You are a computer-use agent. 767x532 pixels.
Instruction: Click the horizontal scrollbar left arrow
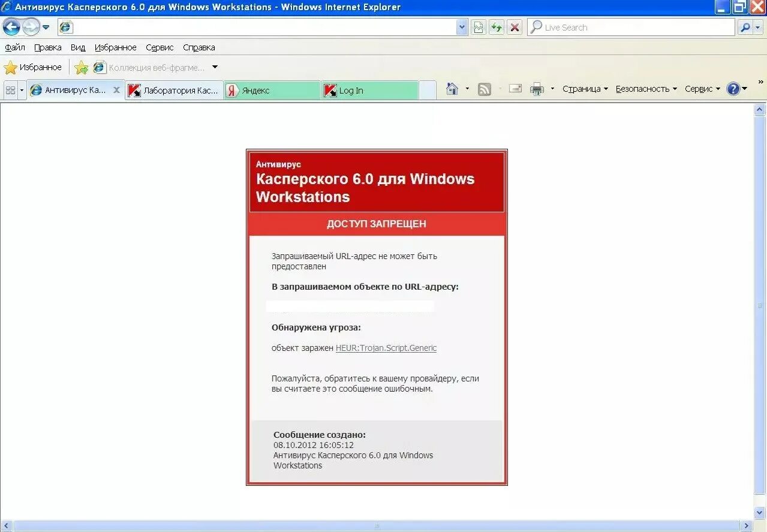6,526
